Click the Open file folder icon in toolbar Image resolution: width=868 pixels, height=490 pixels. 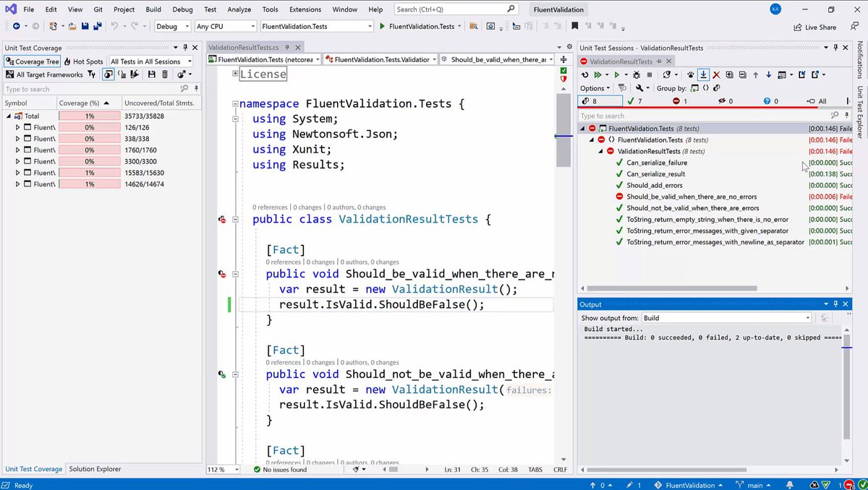click(x=72, y=27)
